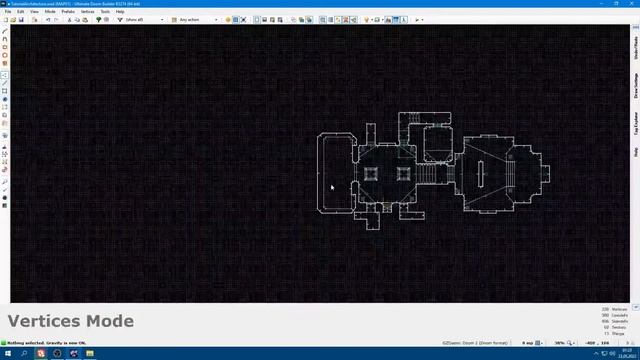Open the Edit menu

20,11
